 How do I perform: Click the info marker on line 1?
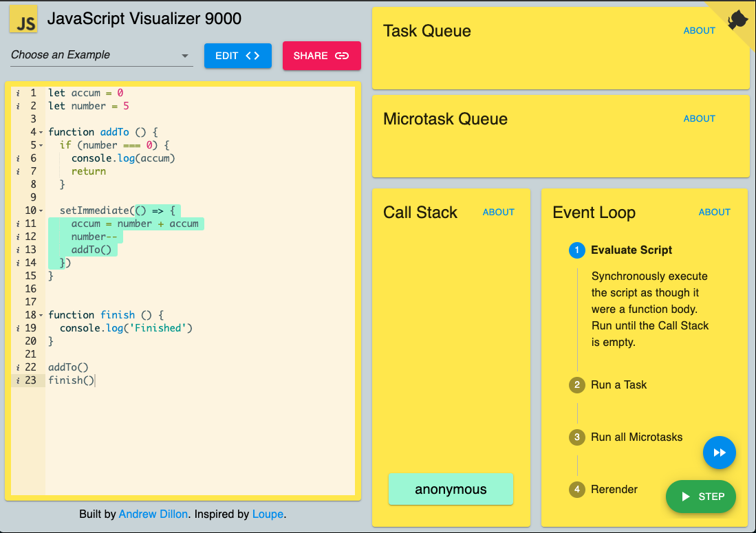tap(18, 93)
